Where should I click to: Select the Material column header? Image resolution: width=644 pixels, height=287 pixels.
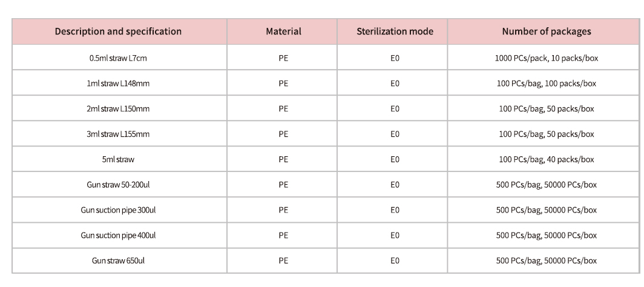[283, 31]
